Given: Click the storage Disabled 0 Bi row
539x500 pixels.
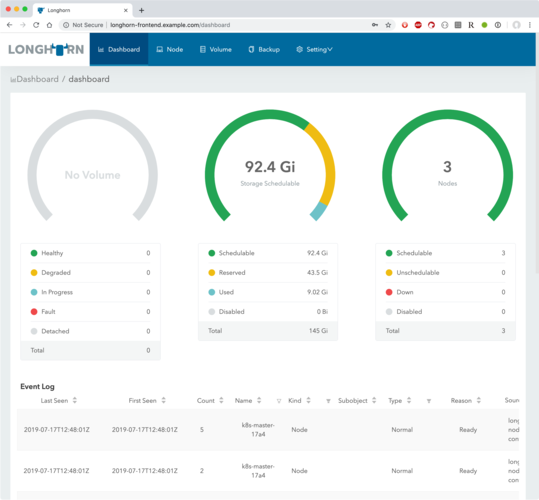Looking at the screenshot, I should point(268,312).
